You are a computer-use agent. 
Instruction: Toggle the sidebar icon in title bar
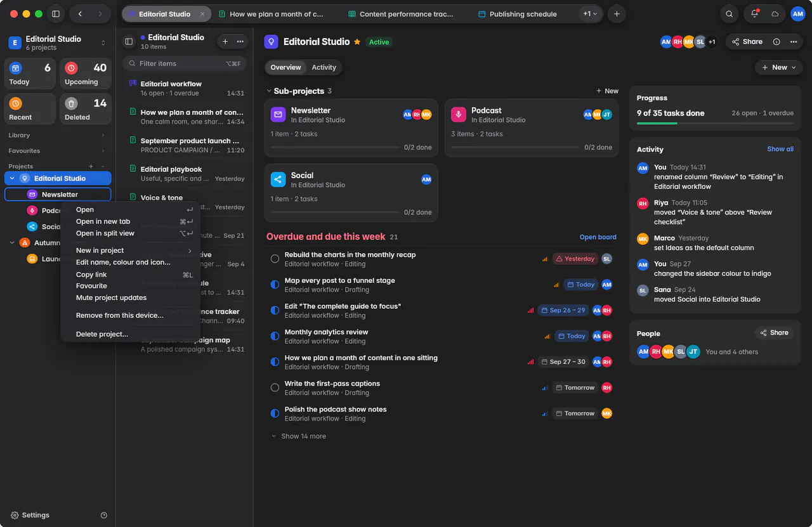(x=56, y=14)
